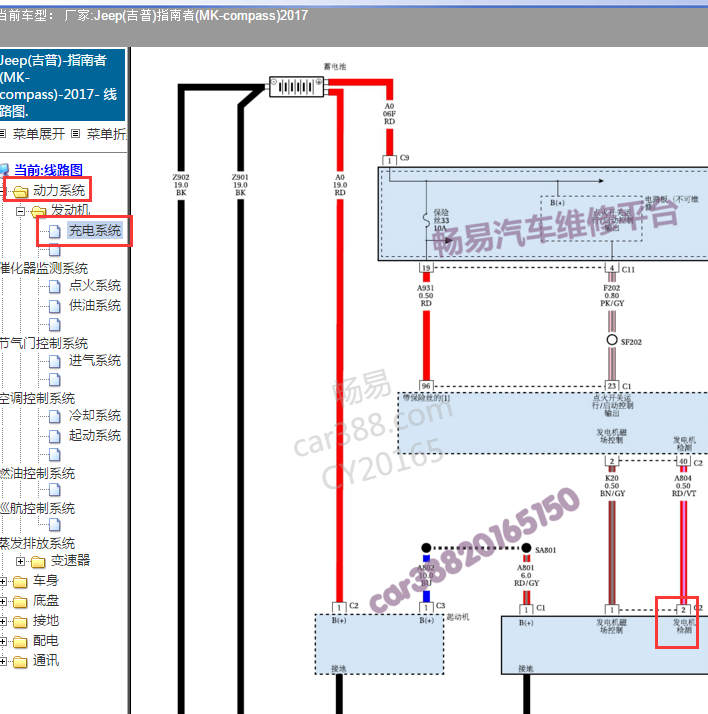Click the A804 0.50 RD/VT wire label
The image size is (708, 714).
tap(683, 486)
